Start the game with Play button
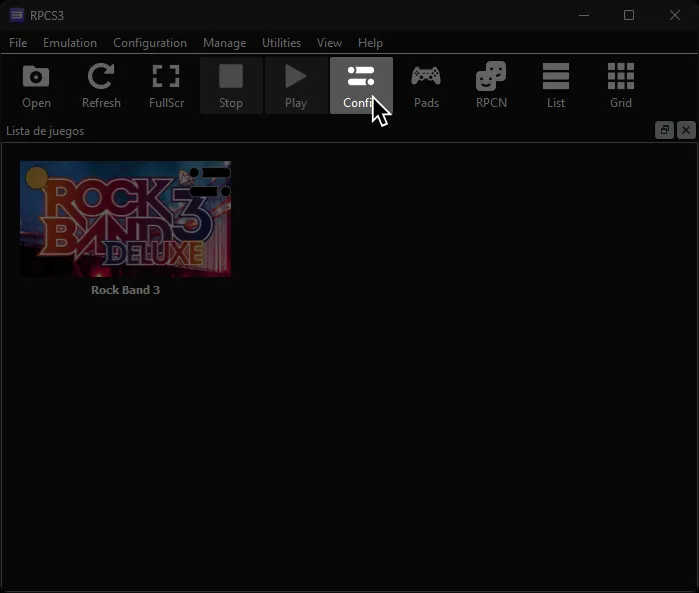 tap(296, 86)
